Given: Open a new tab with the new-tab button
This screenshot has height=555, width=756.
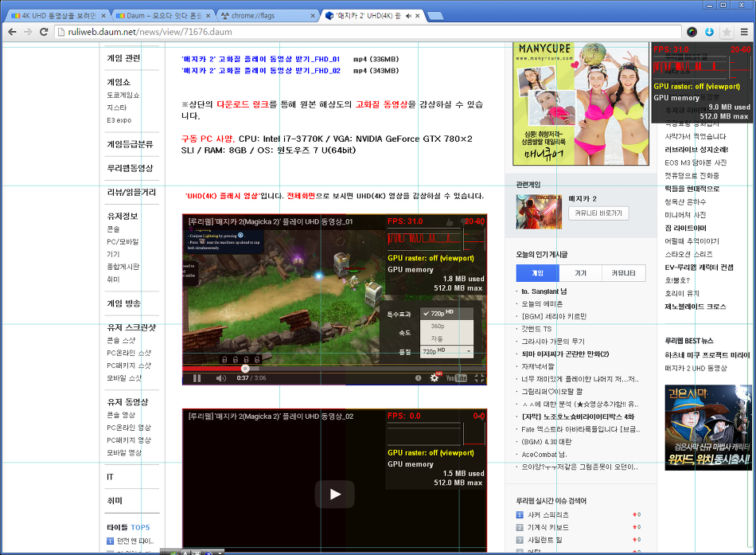Looking at the screenshot, I should pos(435,16).
